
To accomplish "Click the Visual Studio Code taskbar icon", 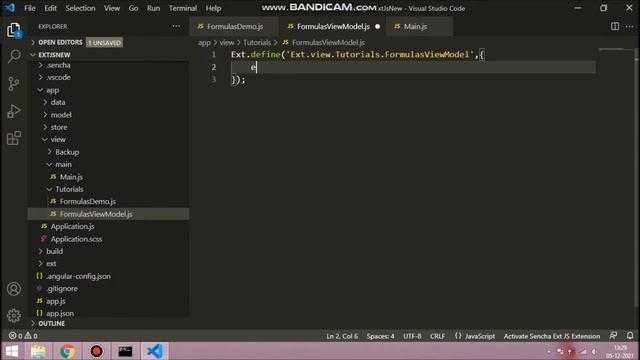I will [x=155, y=351].
